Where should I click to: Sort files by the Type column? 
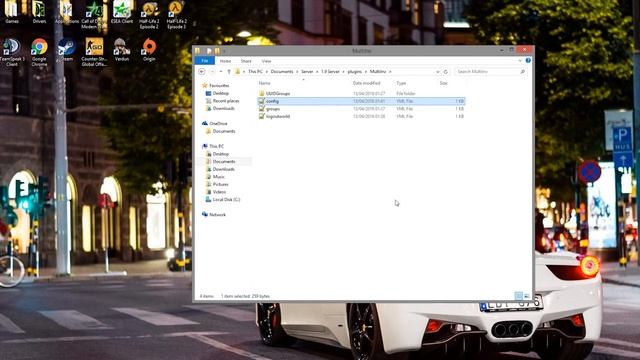pyautogui.click(x=401, y=83)
